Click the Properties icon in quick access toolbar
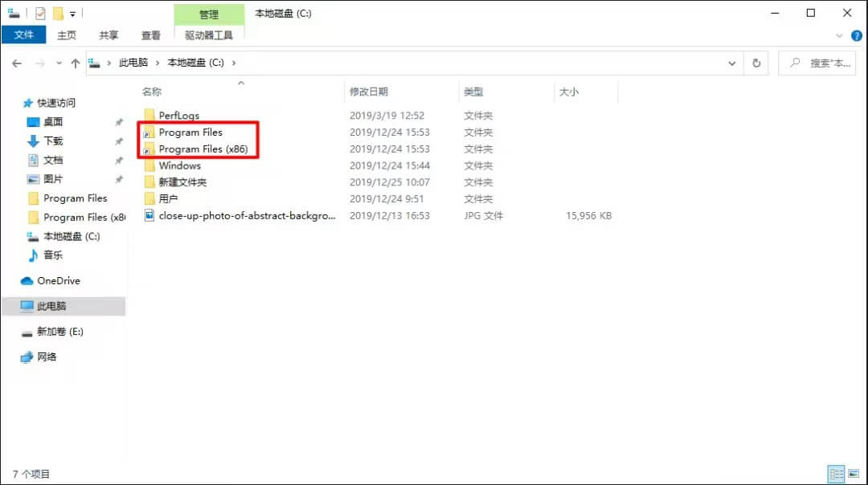The image size is (868, 485). pos(40,12)
